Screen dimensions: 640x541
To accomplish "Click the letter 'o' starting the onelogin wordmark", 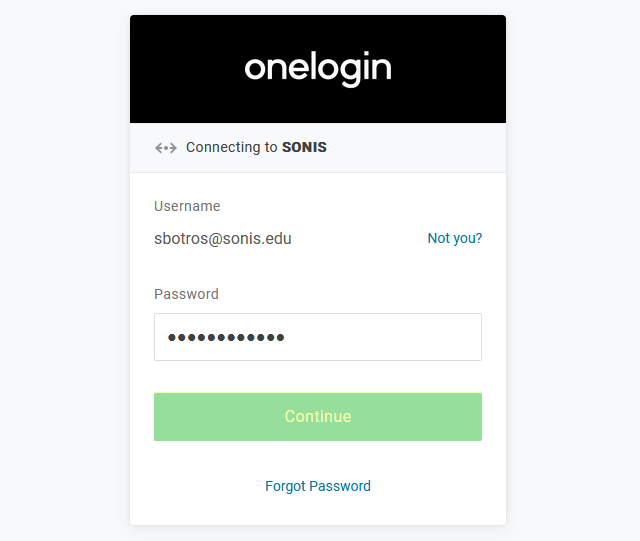I will click(254, 68).
